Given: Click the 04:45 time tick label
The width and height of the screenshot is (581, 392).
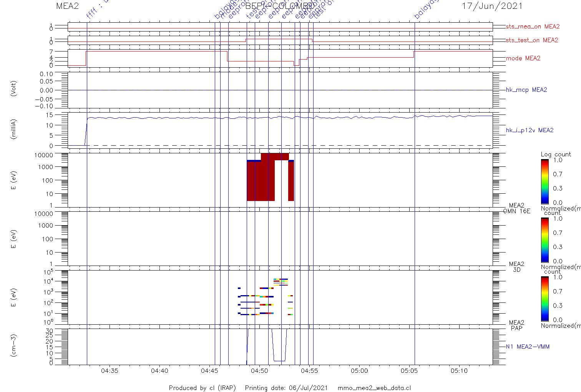Looking at the screenshot, I should click(209, 371).
